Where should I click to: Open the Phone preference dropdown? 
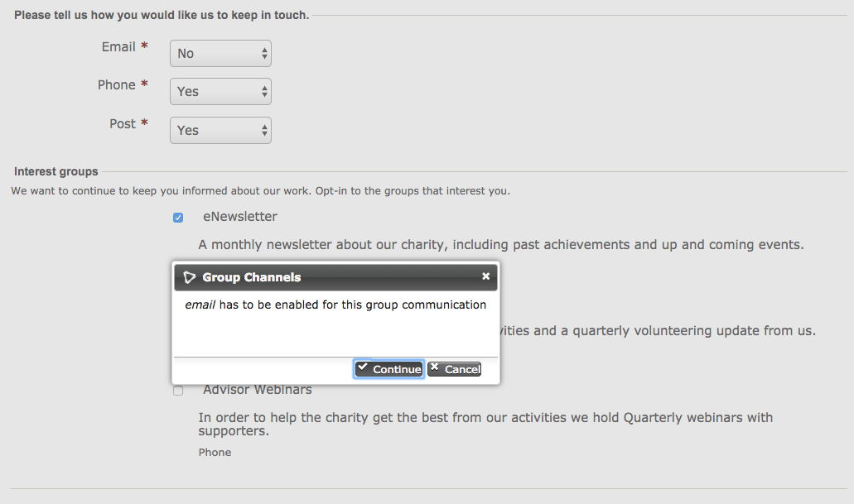(220, 91)
